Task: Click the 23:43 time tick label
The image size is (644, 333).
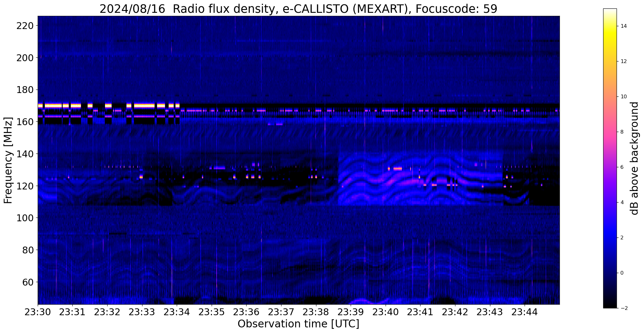Action: 490,312
